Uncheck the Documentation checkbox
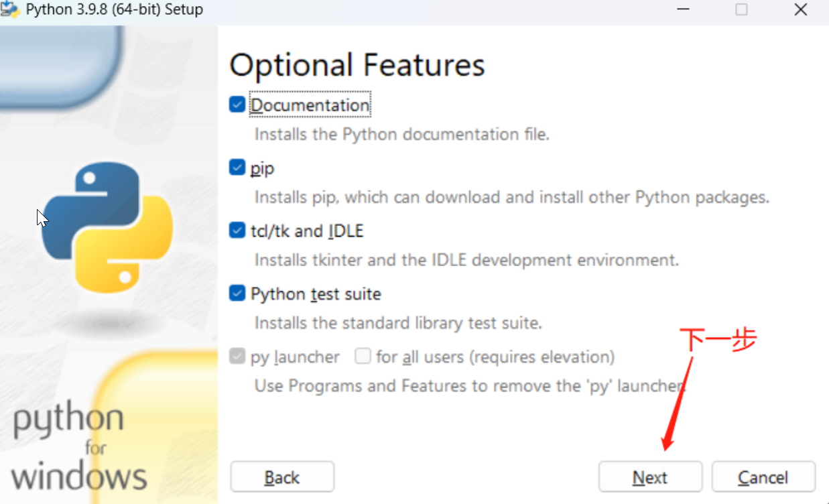Image resolution: width=829 pixels, height=504 pixels. point(237,105)
